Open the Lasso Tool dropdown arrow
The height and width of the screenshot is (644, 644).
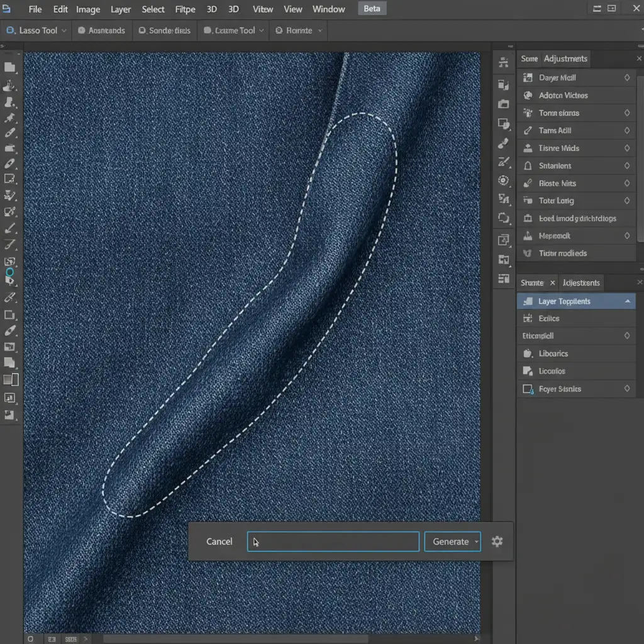pyautogui.click(x=64, y=31)
